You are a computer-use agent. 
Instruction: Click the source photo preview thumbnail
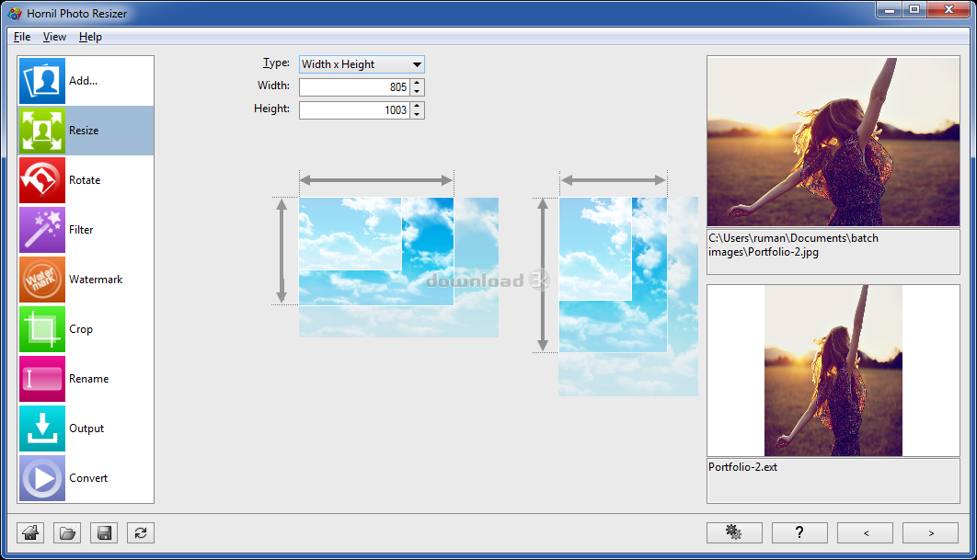click(x=833, y=142)
